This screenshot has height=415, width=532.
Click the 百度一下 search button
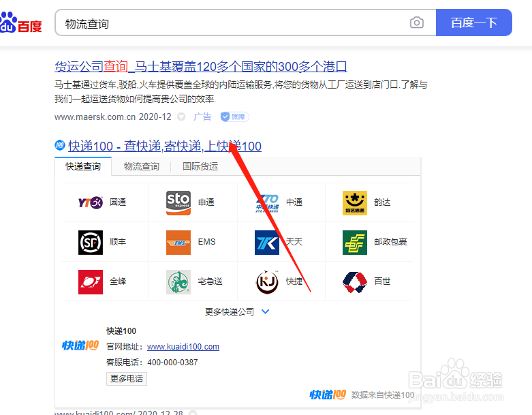tap(474, 22)
